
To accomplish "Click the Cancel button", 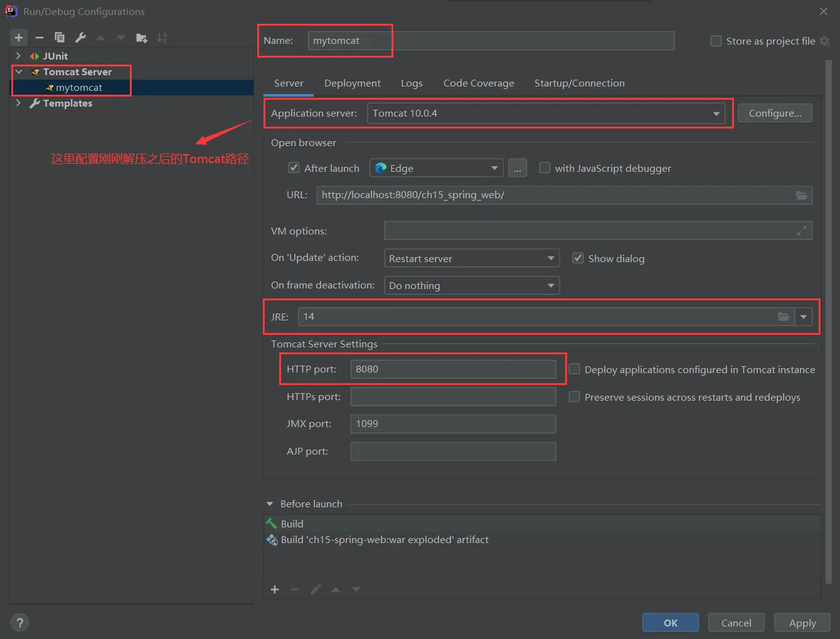I will 736,623.
